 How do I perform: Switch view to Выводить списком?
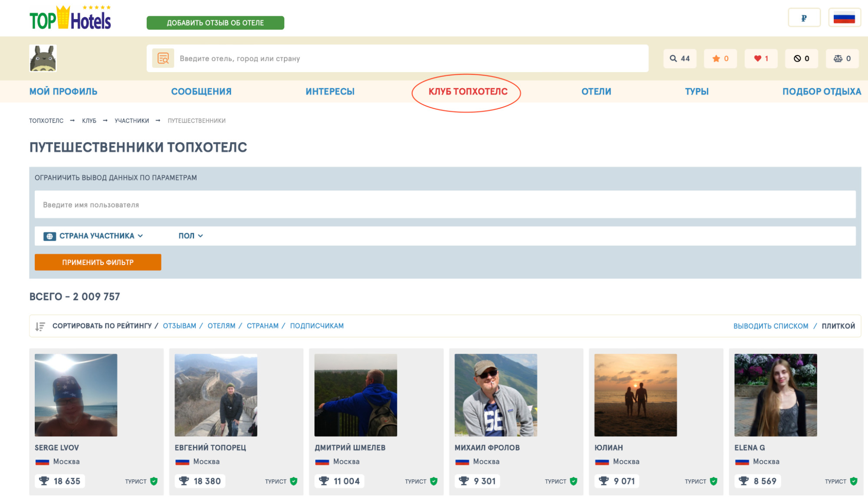[771, 326]
